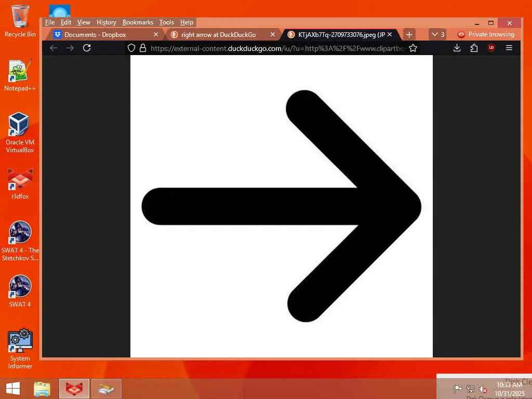Open the History menu
Image resolution: width=532 pixels, height=399 pixels.
[x=106, y=22]
